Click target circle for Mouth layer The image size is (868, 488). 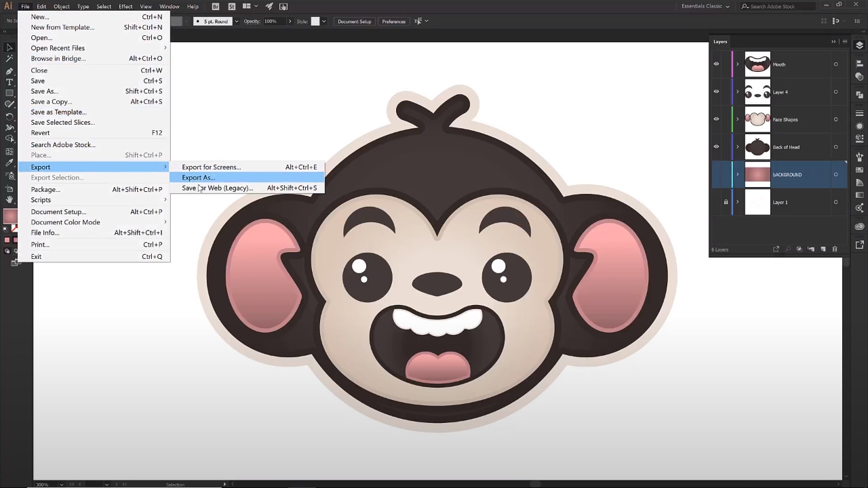click(835, 64)
